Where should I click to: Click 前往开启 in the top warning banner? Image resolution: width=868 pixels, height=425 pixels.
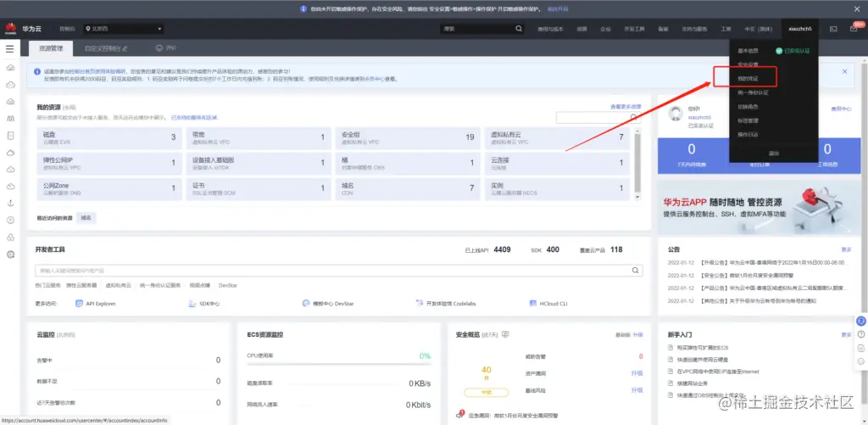(x=557, y=8)
